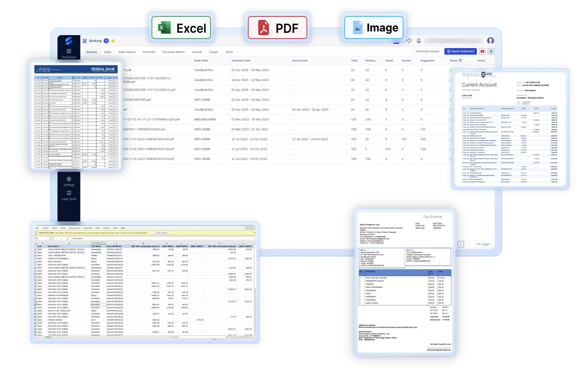Click the INDUSIND BANK row bank name
The image size is (588, 381).
pos(205,119)
